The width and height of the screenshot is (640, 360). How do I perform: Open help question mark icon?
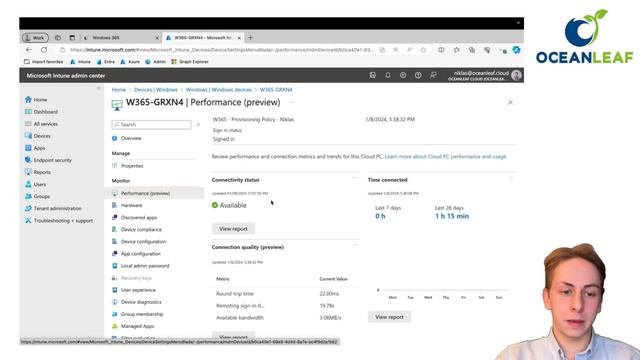tap(418, 76)
